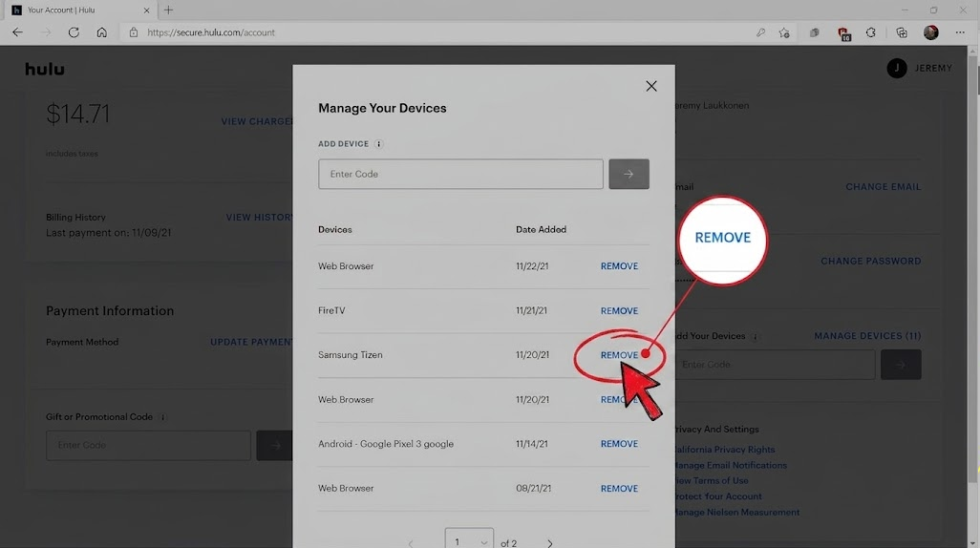Click Samsung Tizen device name
The width and height of the screenshot is (980, 548).
(x=350, y=355)
